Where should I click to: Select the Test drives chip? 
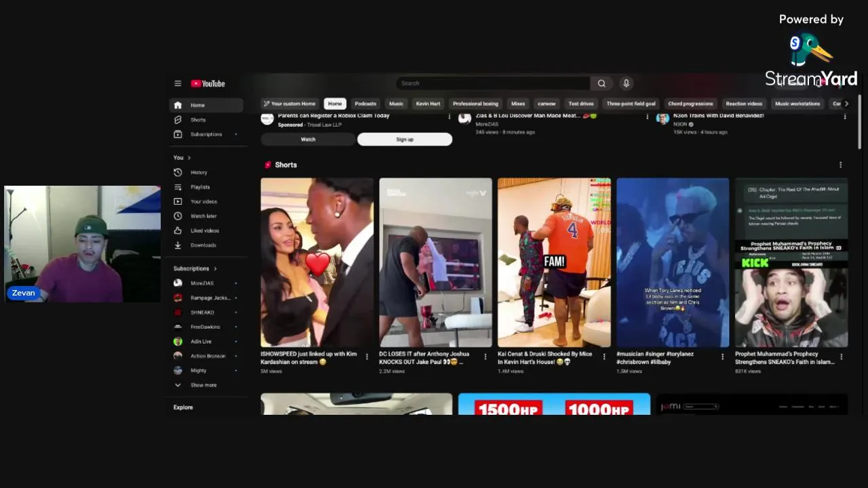581,104
